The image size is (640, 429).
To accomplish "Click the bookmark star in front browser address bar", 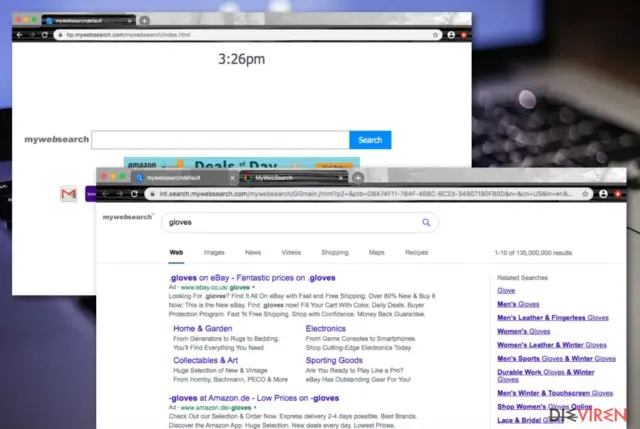I will pos(585,194).
